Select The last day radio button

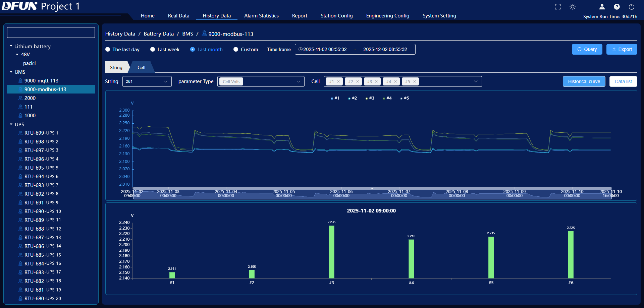(108, 49)
